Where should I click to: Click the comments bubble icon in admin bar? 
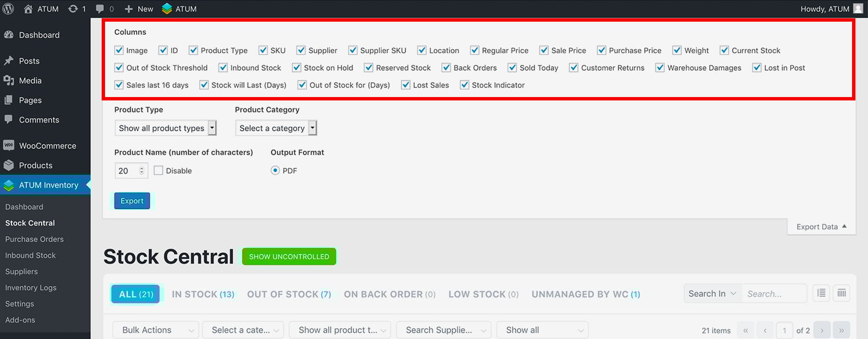coord(101,9)
